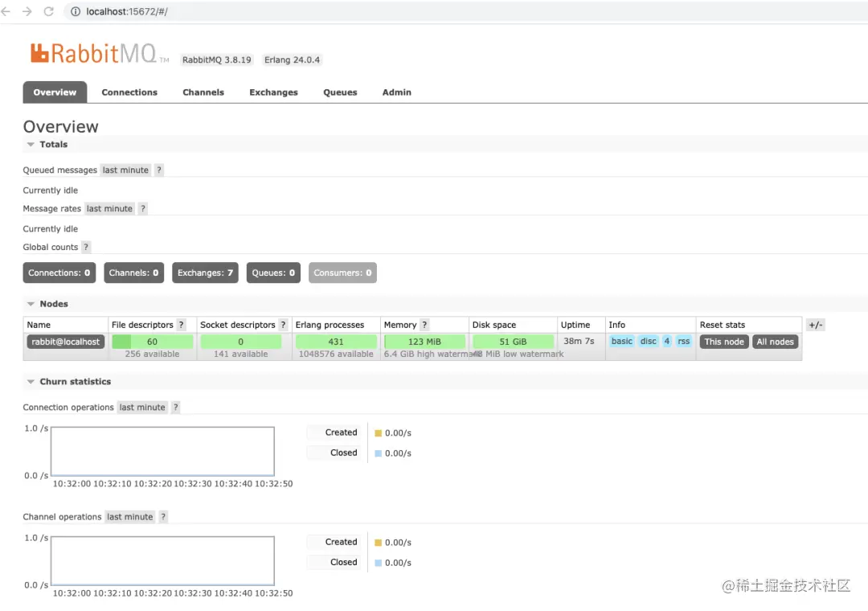Viewport: 868px width, 611px height.
Task: Click Channel operations Created yellow swatch
Action: pos(378,543)
